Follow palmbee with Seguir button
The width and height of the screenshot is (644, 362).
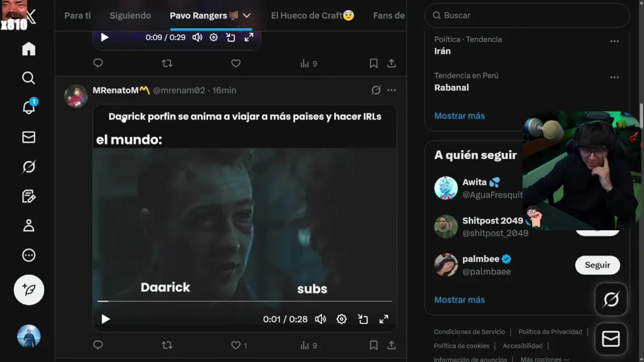(x=597, y=265)
